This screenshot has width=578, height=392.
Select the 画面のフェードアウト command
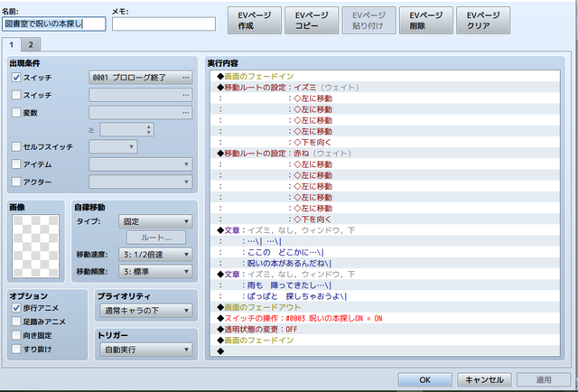tap(386, 307)
